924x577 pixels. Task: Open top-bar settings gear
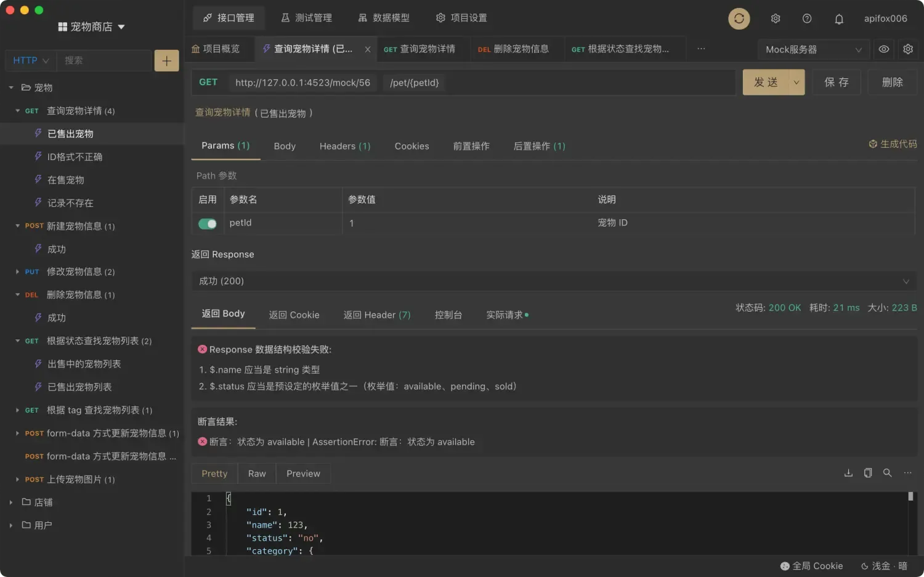[775, 18]
